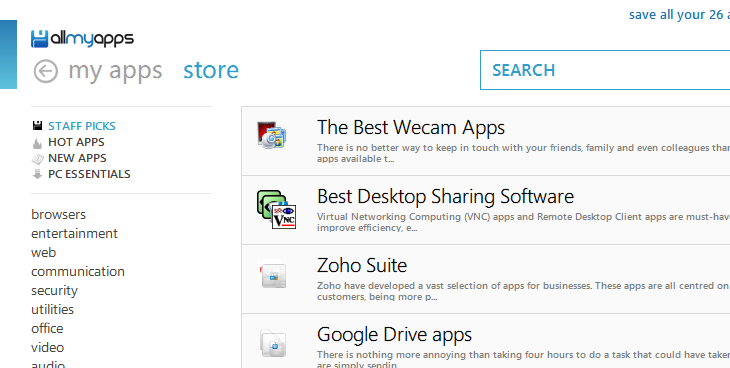This screenshot has width=730, height=368.
Task: Open the web category
Action: point(44,252)
